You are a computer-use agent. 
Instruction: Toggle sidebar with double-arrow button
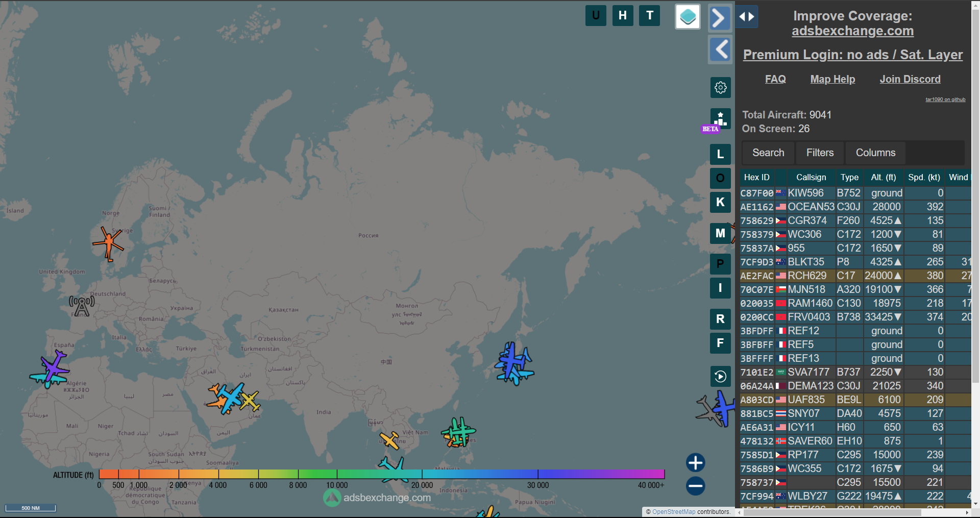coord(747,17)
